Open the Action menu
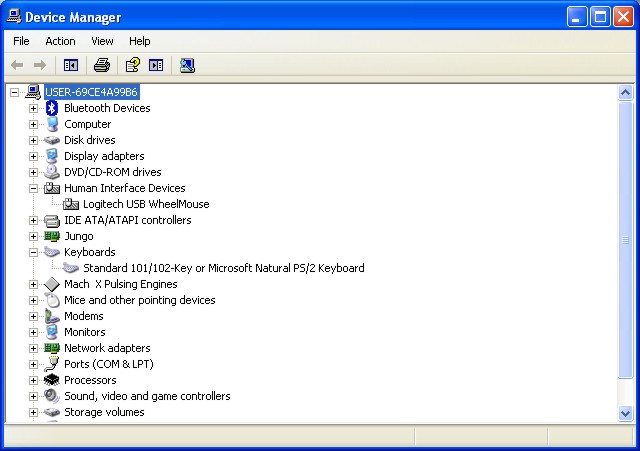Viewport: 640px width, 451px height. pyautogui.click(x=60, y=41)
